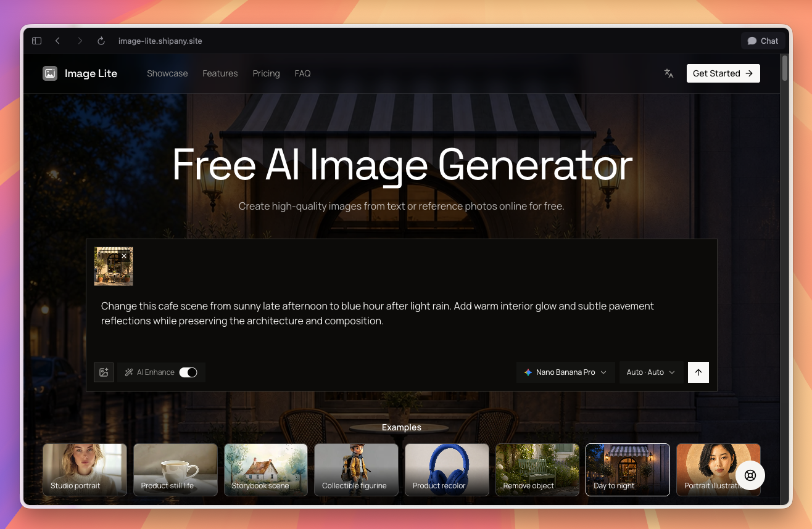
Task: Go forward with the browser forward arrow
Action: [x=80, y=41]
